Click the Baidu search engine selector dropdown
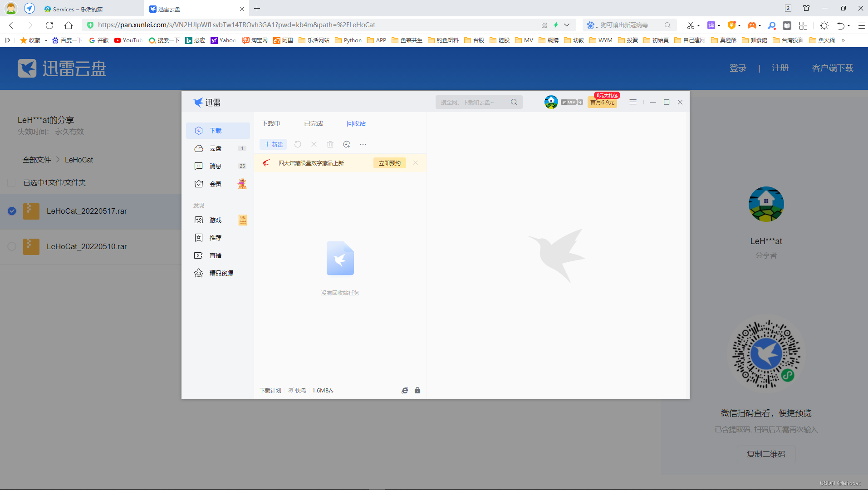Viewport: 868px width, 490px height. 592,25
